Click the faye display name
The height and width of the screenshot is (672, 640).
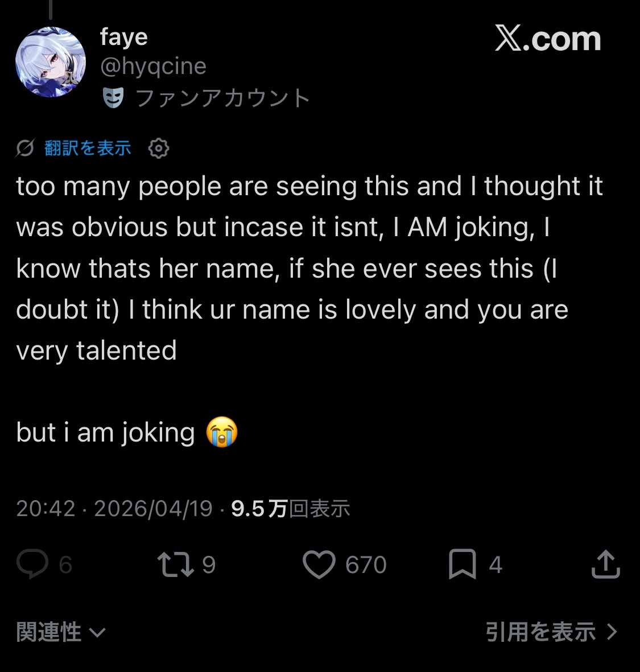123,38
